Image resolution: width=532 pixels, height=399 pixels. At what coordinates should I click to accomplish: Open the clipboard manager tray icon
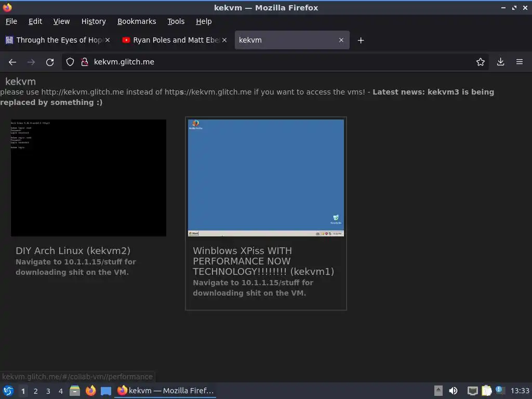point(486,391)
